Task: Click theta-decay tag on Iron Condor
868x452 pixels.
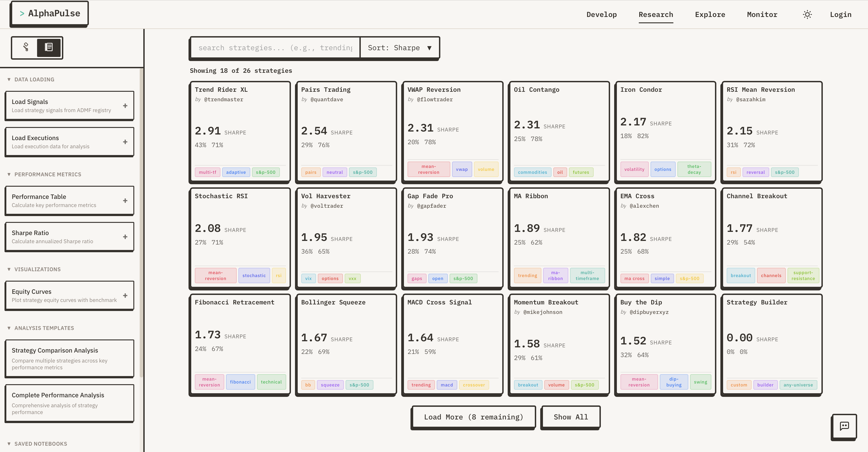Action: [x=694, y=169]
